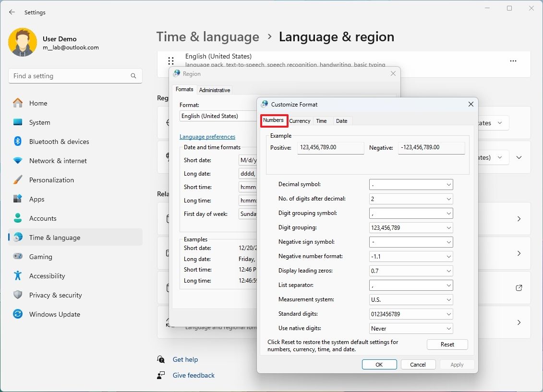Open the Language preferences link

click(207, 137)
